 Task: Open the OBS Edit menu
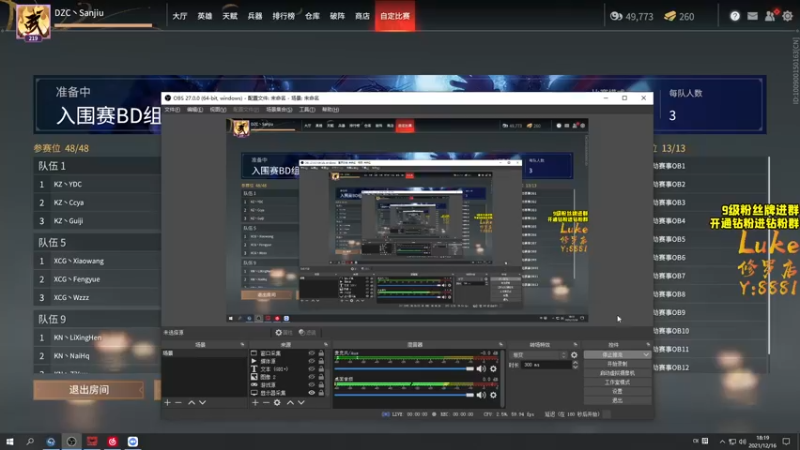point(194,110)
